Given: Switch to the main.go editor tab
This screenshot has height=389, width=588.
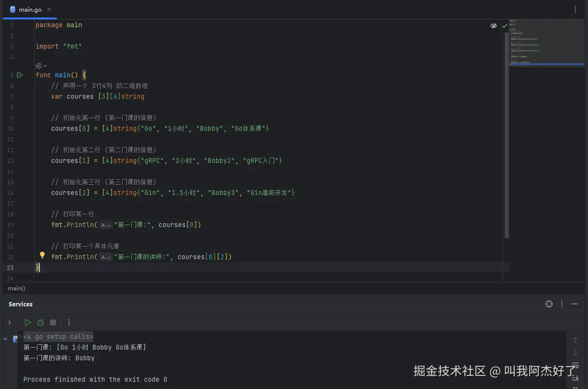Looking at the screenshot, I should pos(30,9).
